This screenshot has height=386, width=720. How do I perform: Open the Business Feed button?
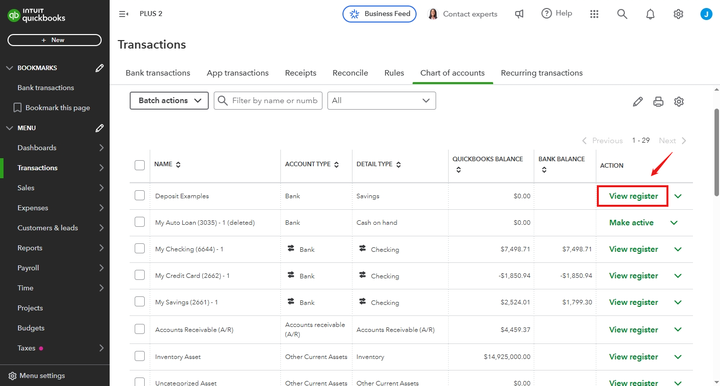point(379,14)
